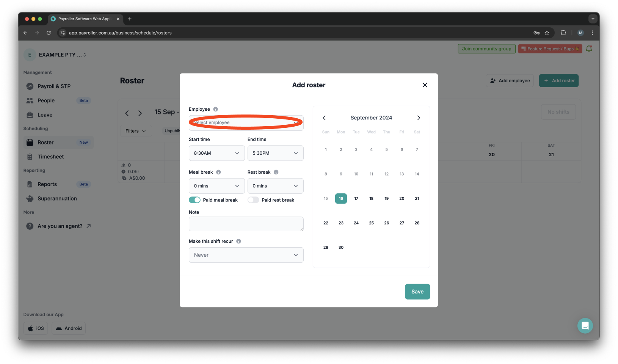Click the Rest break info icon
This screenshot has height=364, width=618.
pos(276,172)
